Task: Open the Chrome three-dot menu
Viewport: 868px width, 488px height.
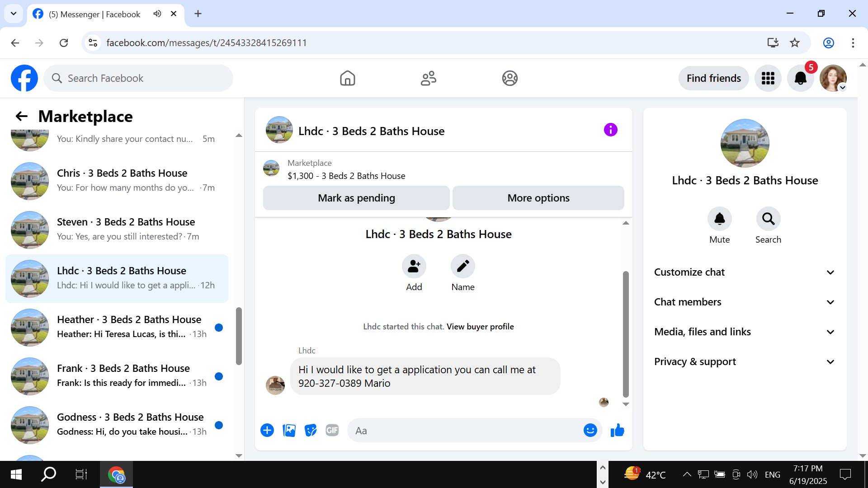Action: click(x=853, y=43)
